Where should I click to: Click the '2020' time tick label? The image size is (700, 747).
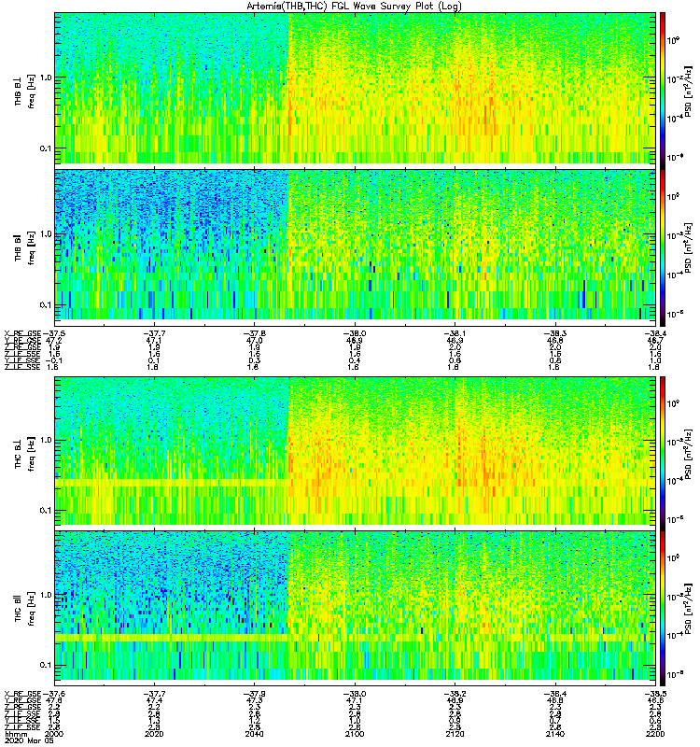point(154,734)
